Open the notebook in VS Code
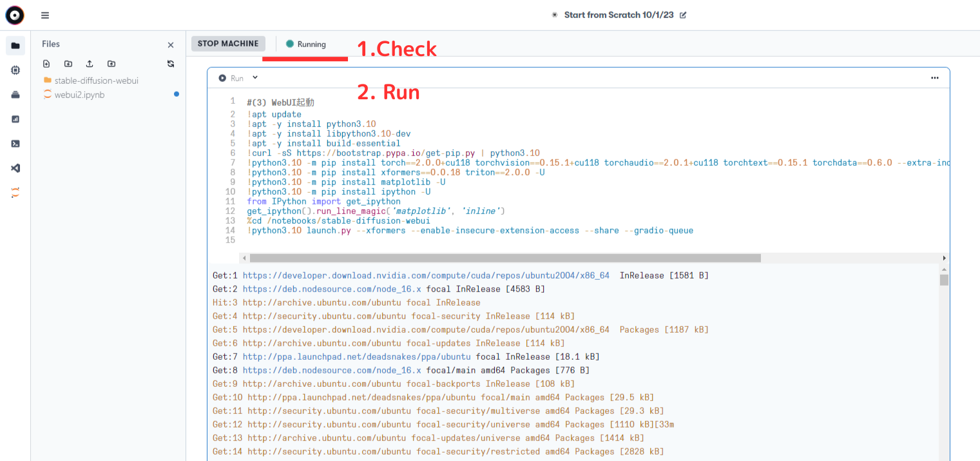Screen dimensions: 980x461 pyautogui.click(x=15, y=168)
